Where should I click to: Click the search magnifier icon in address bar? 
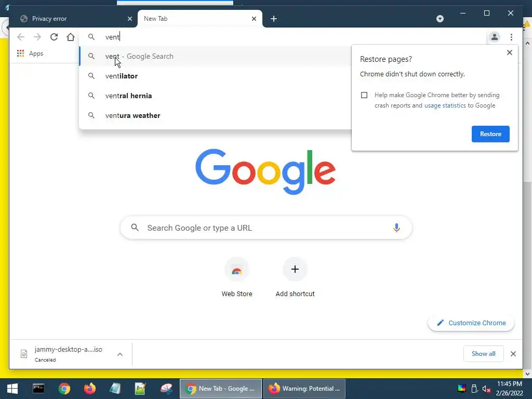[91, 37]
